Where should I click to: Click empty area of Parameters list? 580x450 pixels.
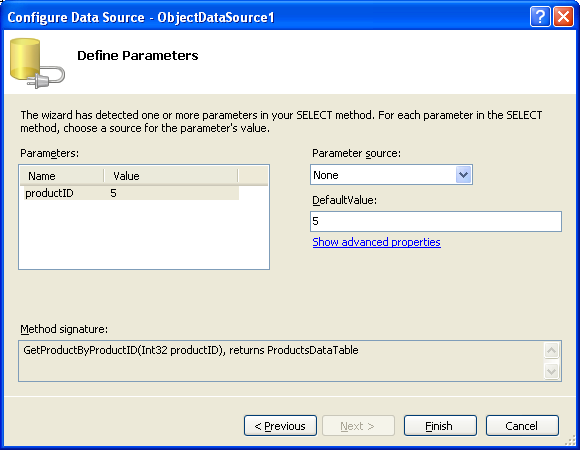pos(144,235)
